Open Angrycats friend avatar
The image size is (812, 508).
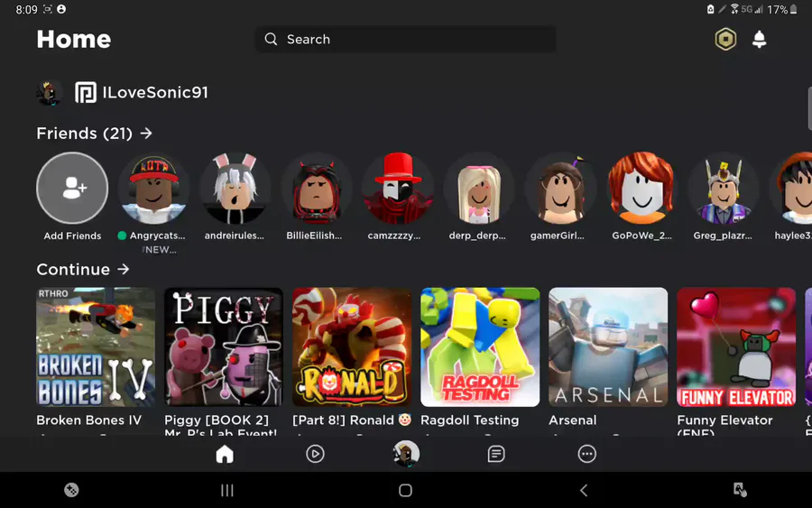click(153, 188)
